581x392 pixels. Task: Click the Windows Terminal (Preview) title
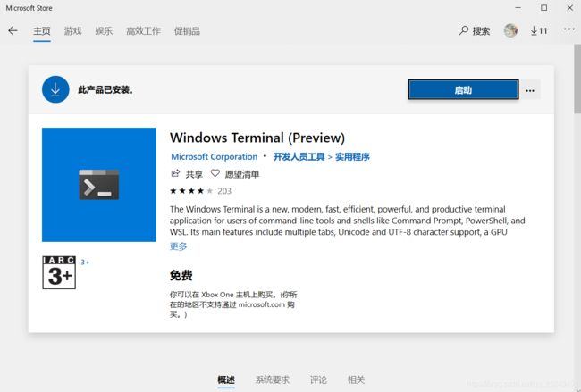(257, 138)
